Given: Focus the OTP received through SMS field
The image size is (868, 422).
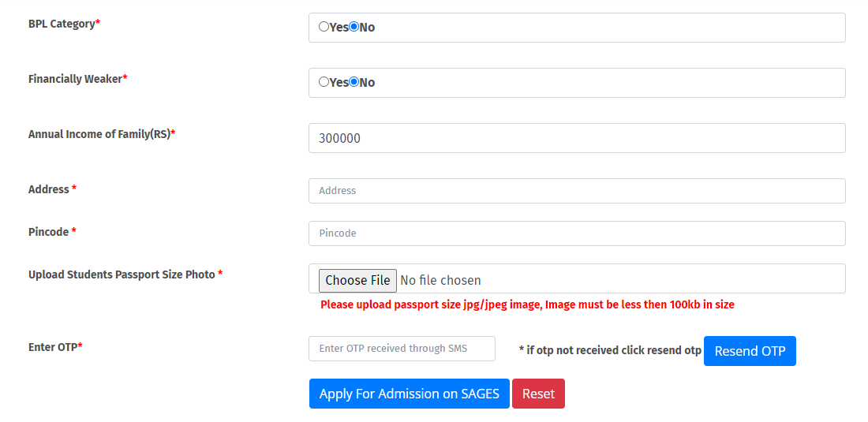Looking at the screenshot, I should [x=402, y=349].
